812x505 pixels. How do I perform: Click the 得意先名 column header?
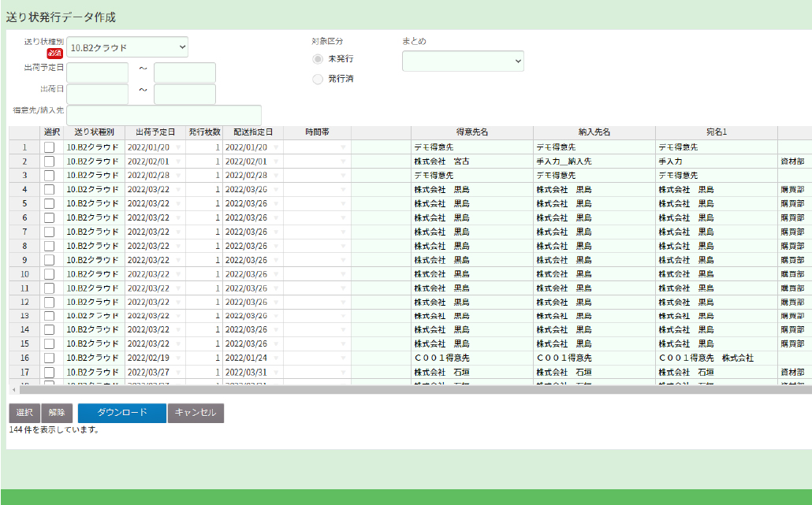[x=472, y=132]
